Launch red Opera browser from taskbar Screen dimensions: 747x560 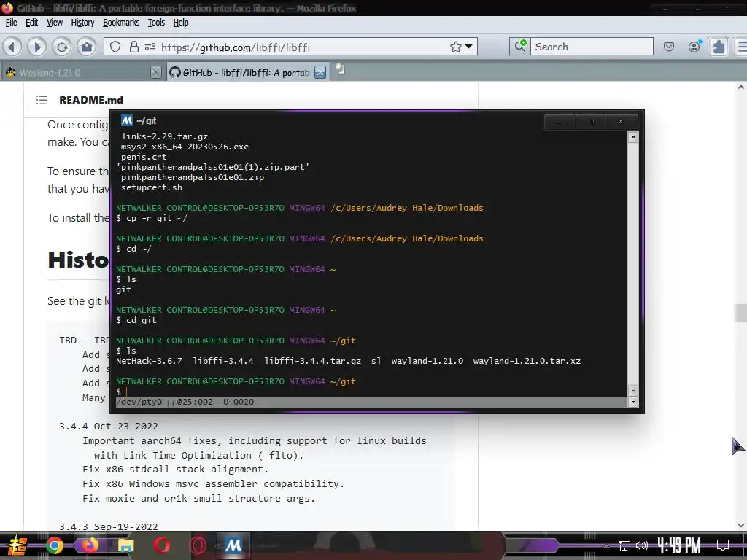click(x=161, y=545)
